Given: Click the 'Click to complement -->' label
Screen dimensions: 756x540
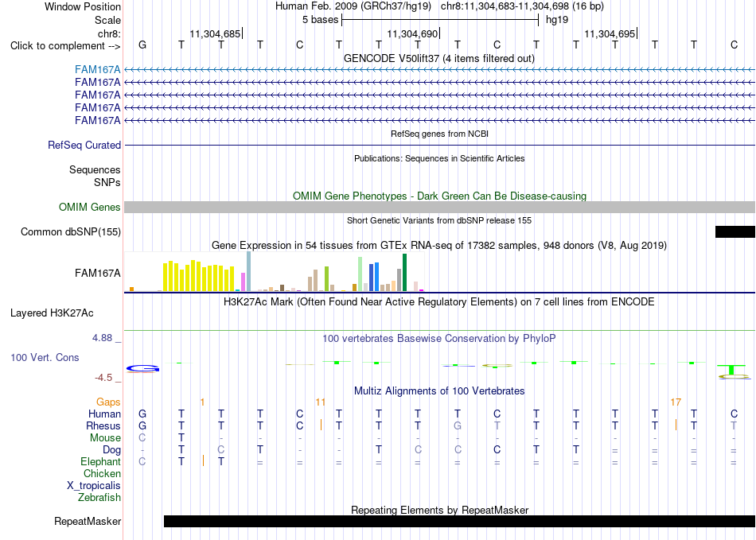Looking at the screenshot, I should pyautogui.click(x=65, y=46).
